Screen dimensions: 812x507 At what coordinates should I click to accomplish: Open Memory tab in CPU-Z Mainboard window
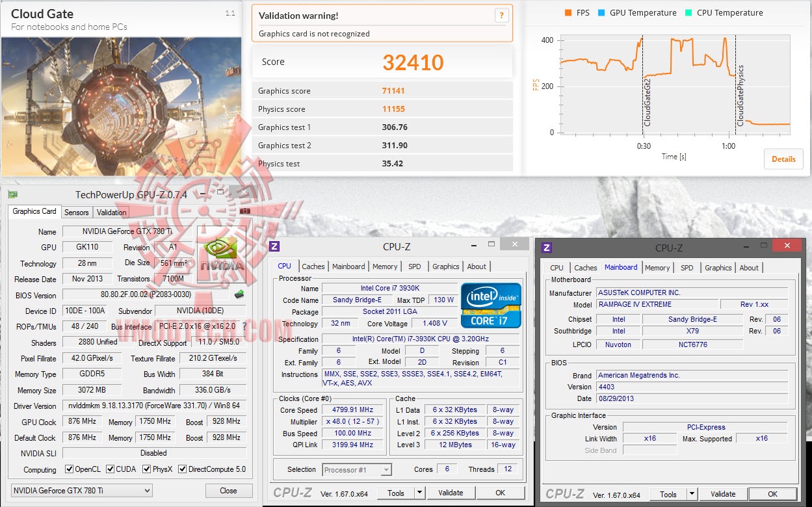657,268
